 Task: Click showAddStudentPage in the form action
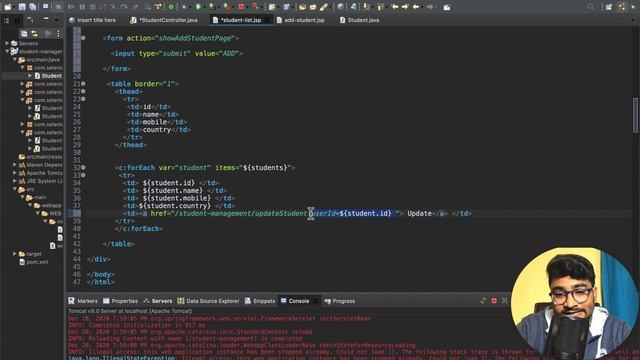click(196, 38)
